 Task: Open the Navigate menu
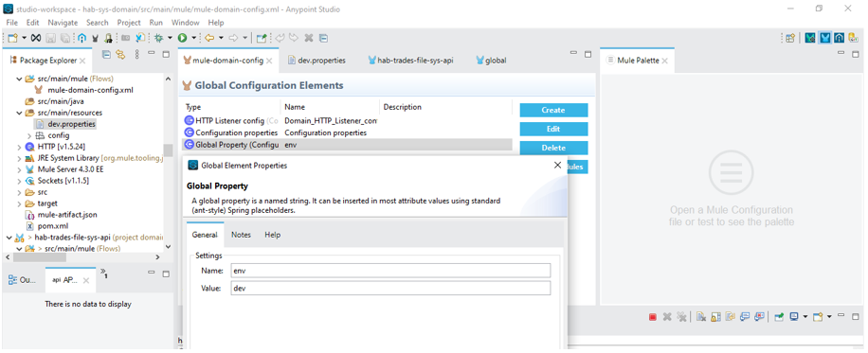pos(63,23)
